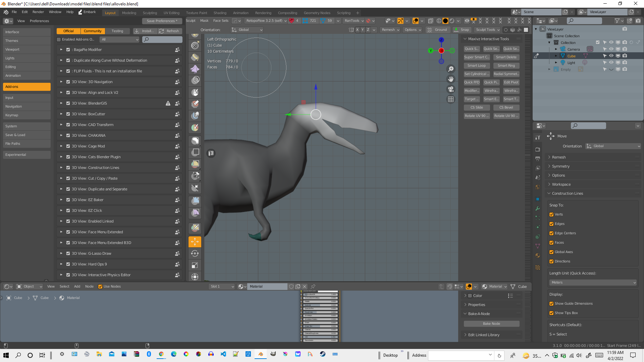Open Steam from the taskbar
Image resolution: width=644 pixels, height=362 pixels.
323,354
